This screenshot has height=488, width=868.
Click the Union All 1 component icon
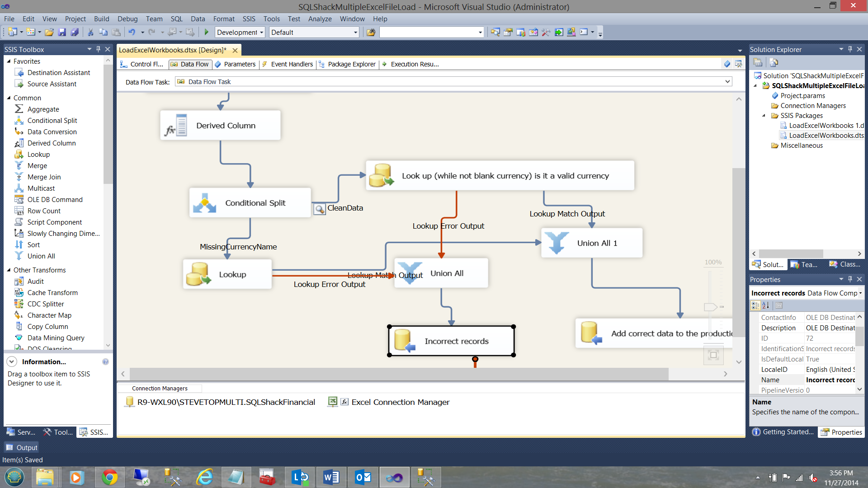(557, 243)
